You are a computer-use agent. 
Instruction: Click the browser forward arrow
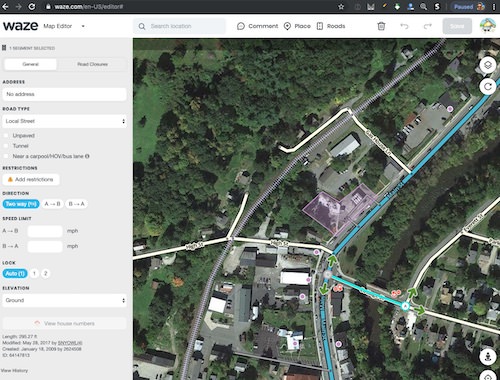tap(18, 6)
